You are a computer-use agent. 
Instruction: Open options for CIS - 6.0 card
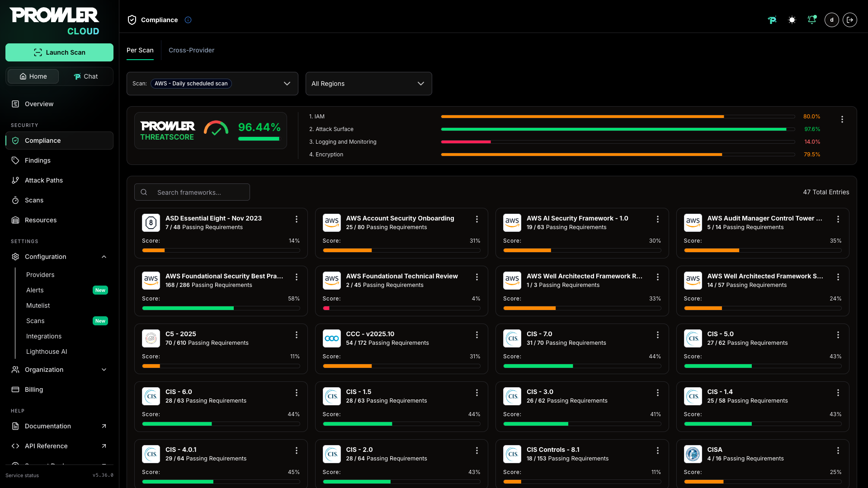(x=297, y=393)
